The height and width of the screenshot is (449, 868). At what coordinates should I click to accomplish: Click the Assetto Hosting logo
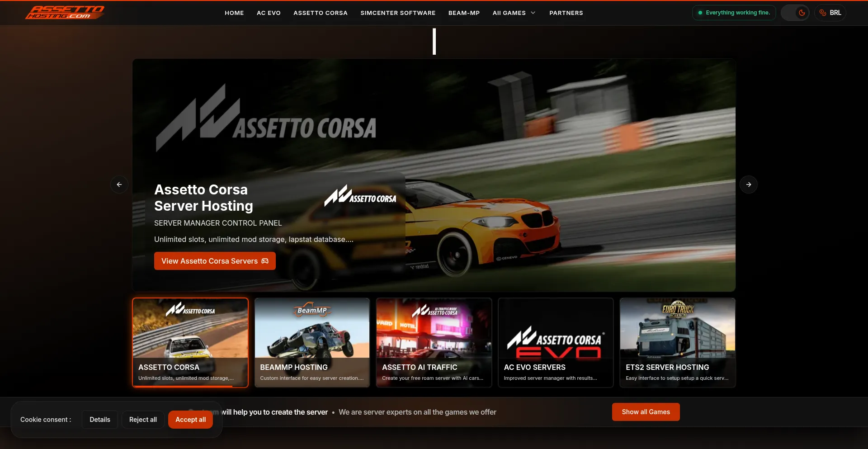[x=65, y=13]
